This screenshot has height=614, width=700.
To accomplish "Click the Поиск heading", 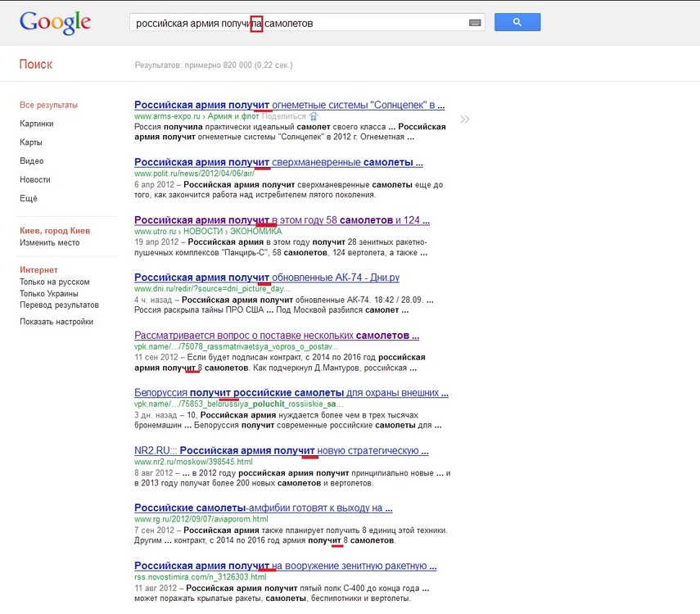I will tap(36, 65).
